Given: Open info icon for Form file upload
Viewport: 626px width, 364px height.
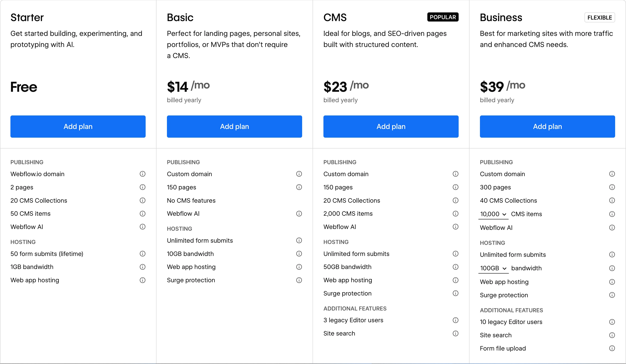Looking at the screenshot, I should [612, 348].
